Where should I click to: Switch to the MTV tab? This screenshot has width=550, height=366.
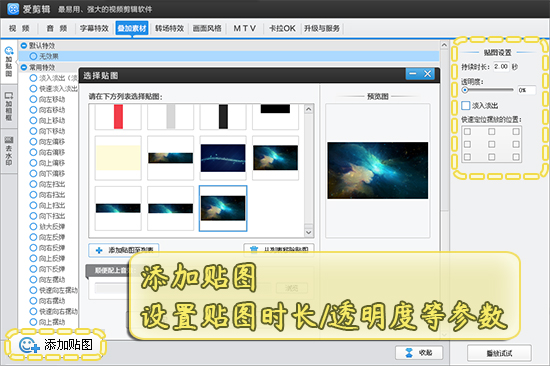coord(244,28)
